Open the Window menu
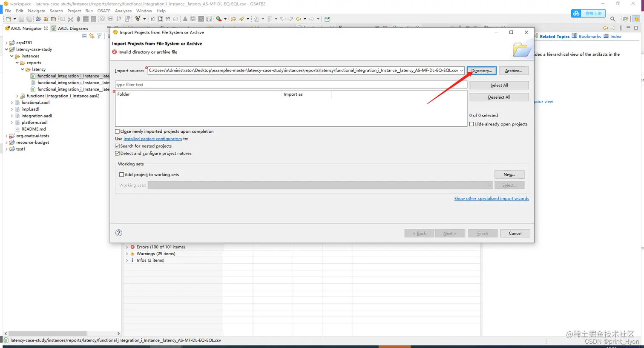 tap(144, 11)
